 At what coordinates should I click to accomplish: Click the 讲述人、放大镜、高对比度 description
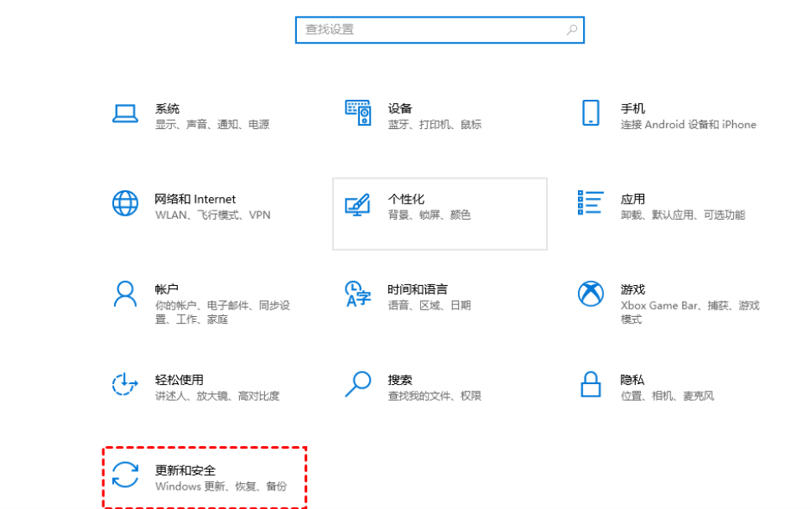[217, 396]
